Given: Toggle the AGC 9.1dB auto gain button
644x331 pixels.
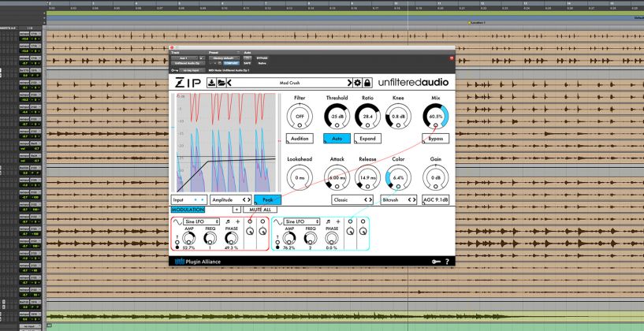Looking at the screenshot, I should (x=435, y=199).
